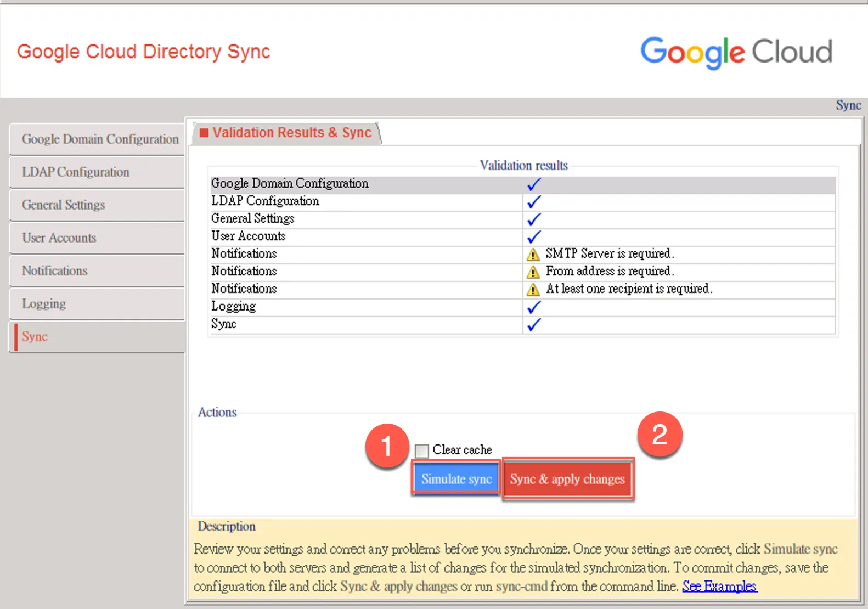Click the Google Cloud Directory Sync title
This screenshot has height=609, width=868.
click(143, 52)
